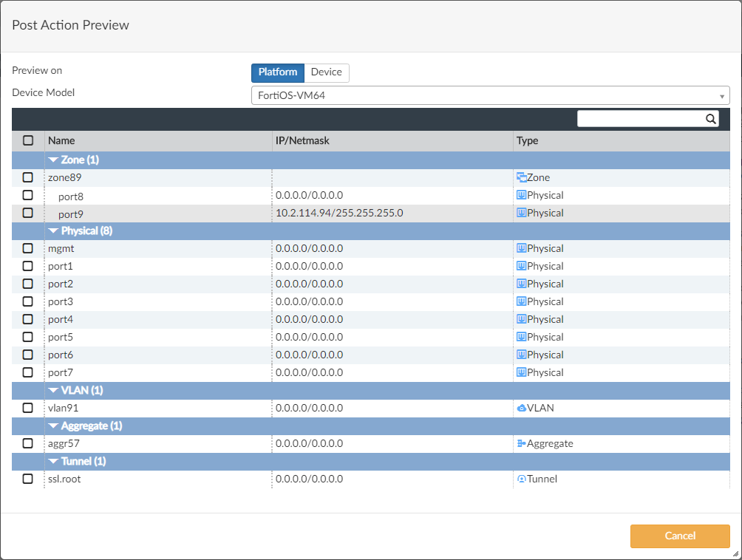Screen dimensions: 742x560
Task: Open the port2 interface link
Action: pyautogui.click(x=61, y=284)
